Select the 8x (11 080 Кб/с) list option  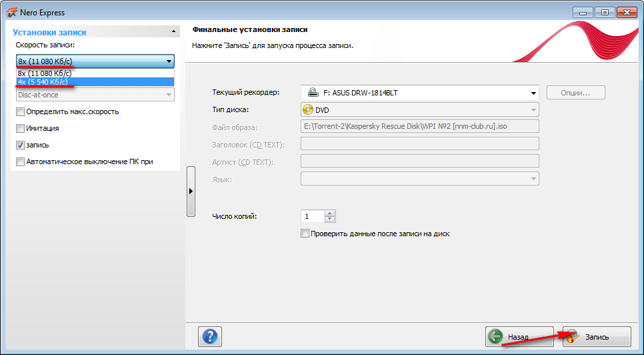pos(95,73)
